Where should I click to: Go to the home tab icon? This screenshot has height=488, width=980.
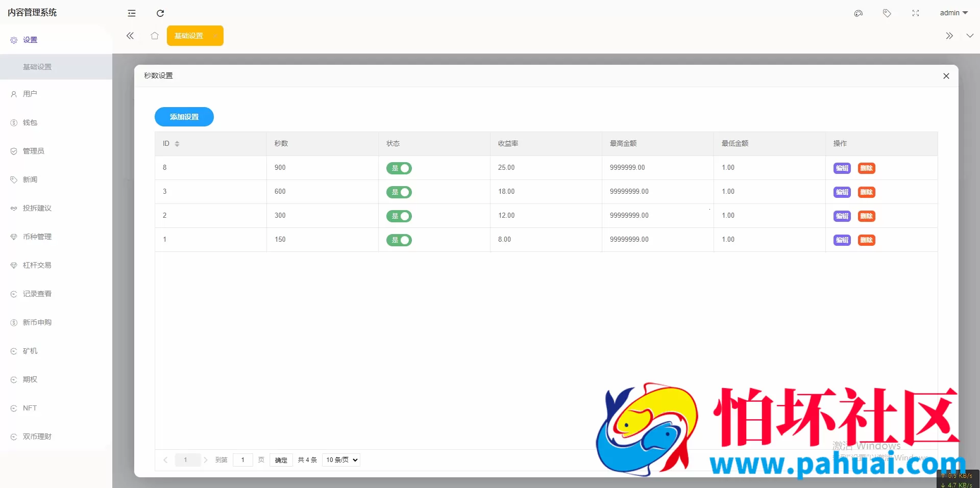pyautogui.click(x=155, y=36)
